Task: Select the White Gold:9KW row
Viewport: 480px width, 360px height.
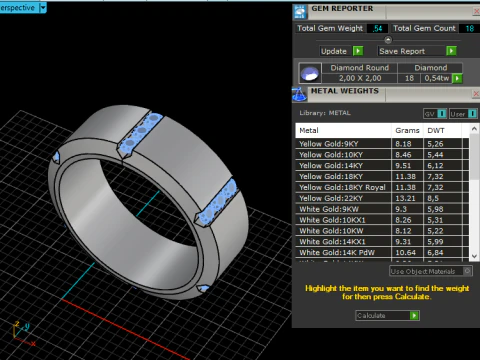Action: (382, 209)
